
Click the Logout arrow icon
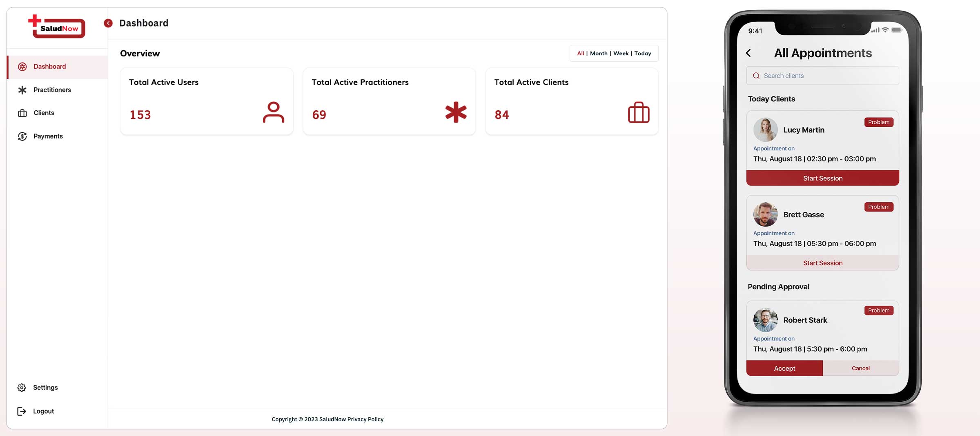click(22, 411)
